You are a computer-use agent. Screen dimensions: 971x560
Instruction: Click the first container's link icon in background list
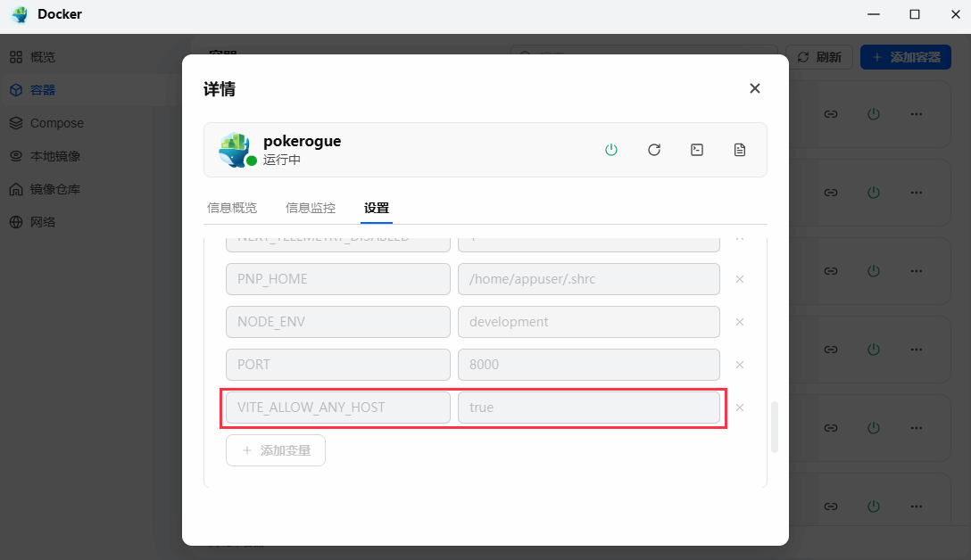(830, 114)
